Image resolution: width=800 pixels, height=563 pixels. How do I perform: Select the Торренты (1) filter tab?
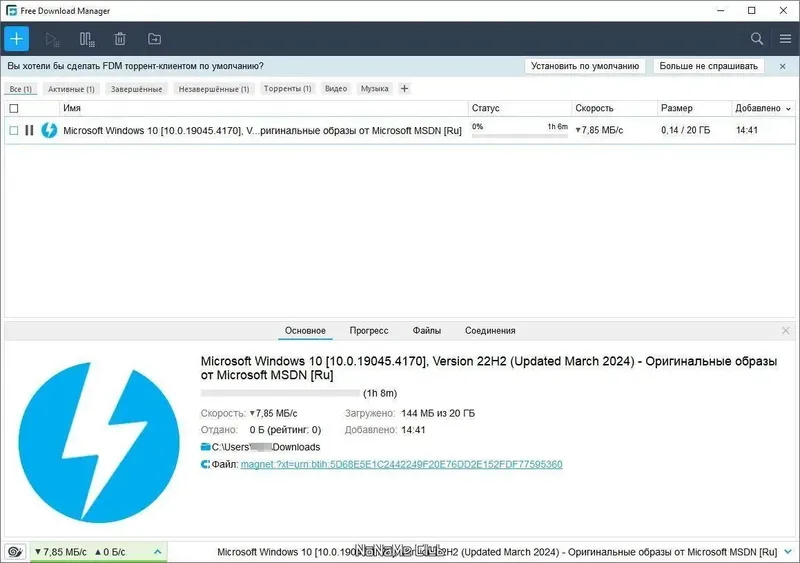coord(288,89)
